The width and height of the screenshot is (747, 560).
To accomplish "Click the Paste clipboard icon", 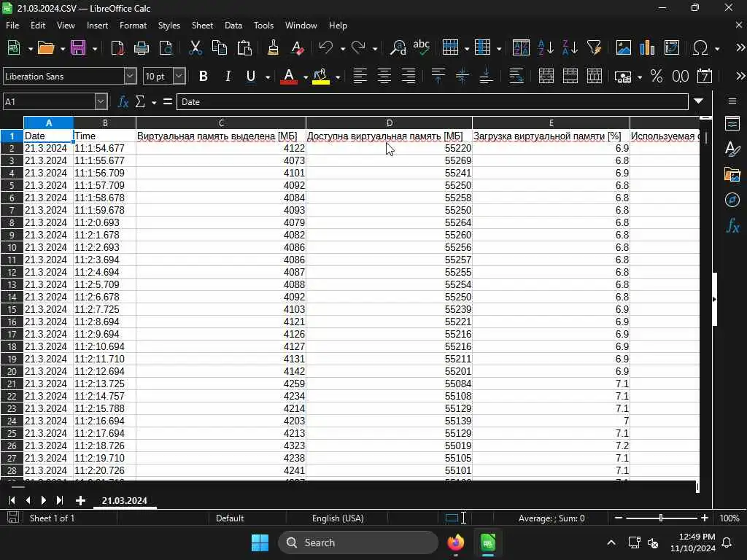I will tap(244, 47).
